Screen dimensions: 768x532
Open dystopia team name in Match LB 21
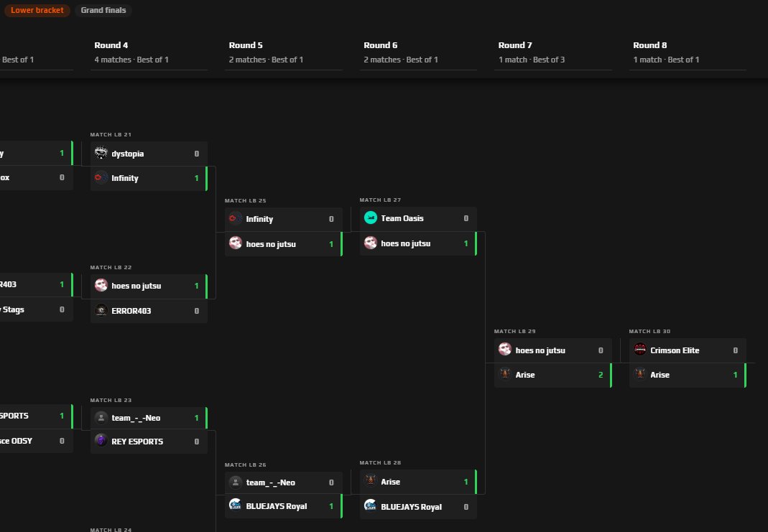127,154
